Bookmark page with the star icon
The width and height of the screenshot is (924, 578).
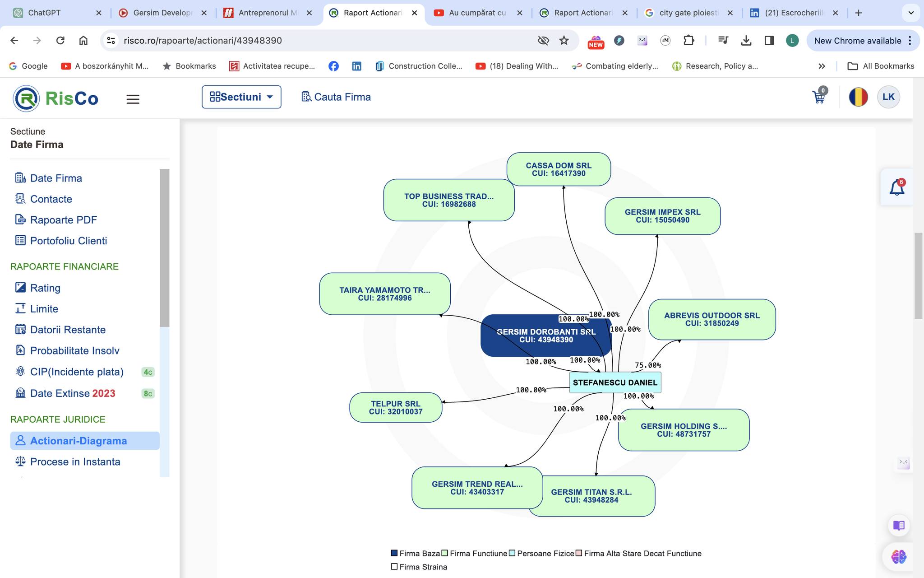[x=564, y=41]
